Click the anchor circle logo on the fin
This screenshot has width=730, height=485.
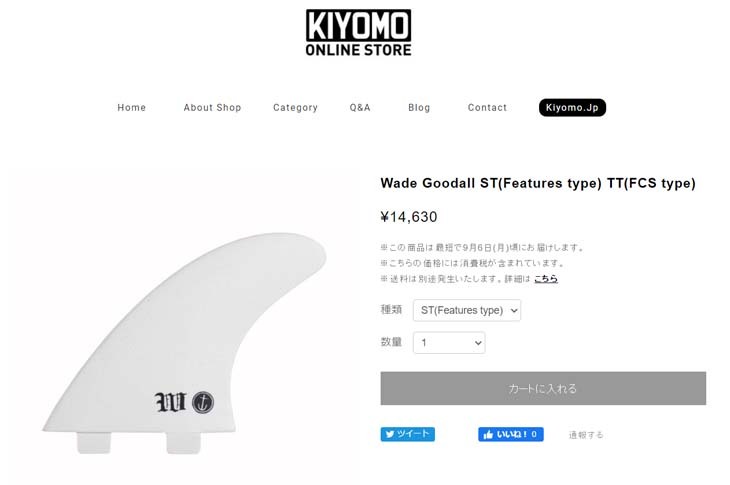point(203,402)
